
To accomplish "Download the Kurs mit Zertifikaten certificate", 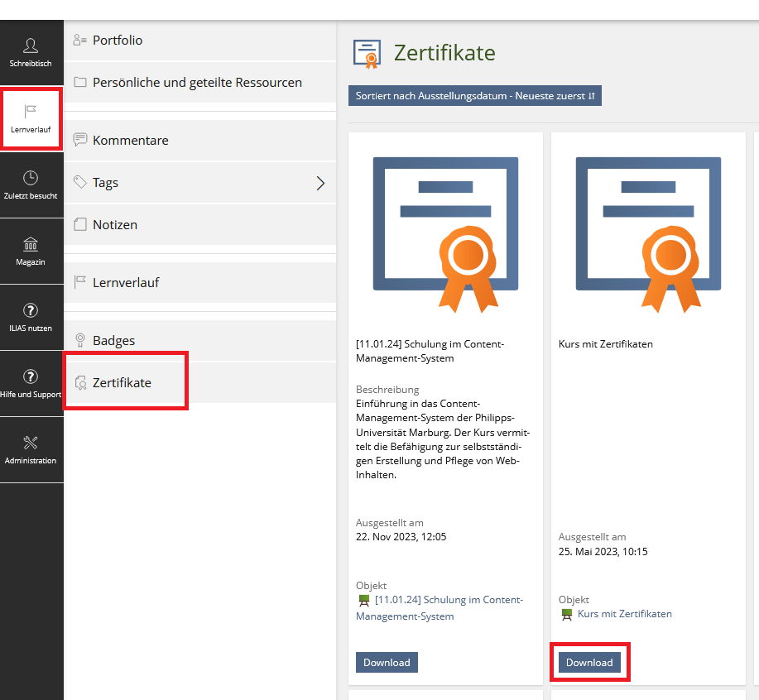I will point(589,663).
